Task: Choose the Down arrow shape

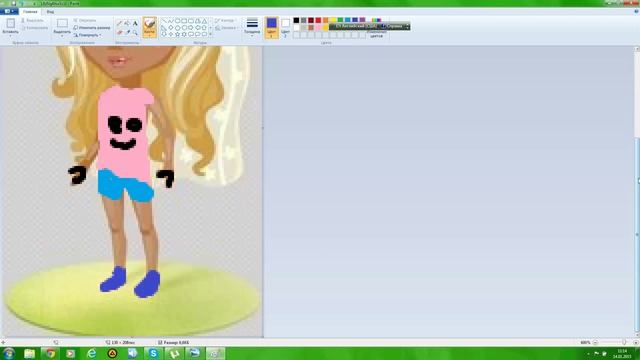Action: tap(164, 34)
